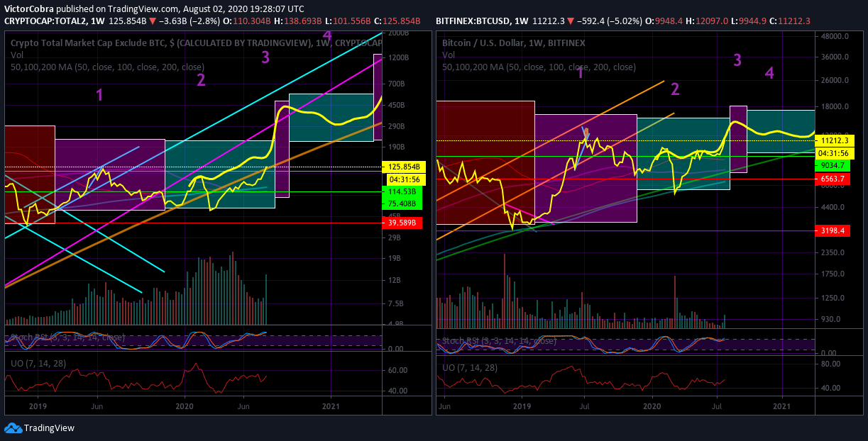868x441 pixels.
Task: Click the 2000B tick on the left price axis
Action: (400, 33)
